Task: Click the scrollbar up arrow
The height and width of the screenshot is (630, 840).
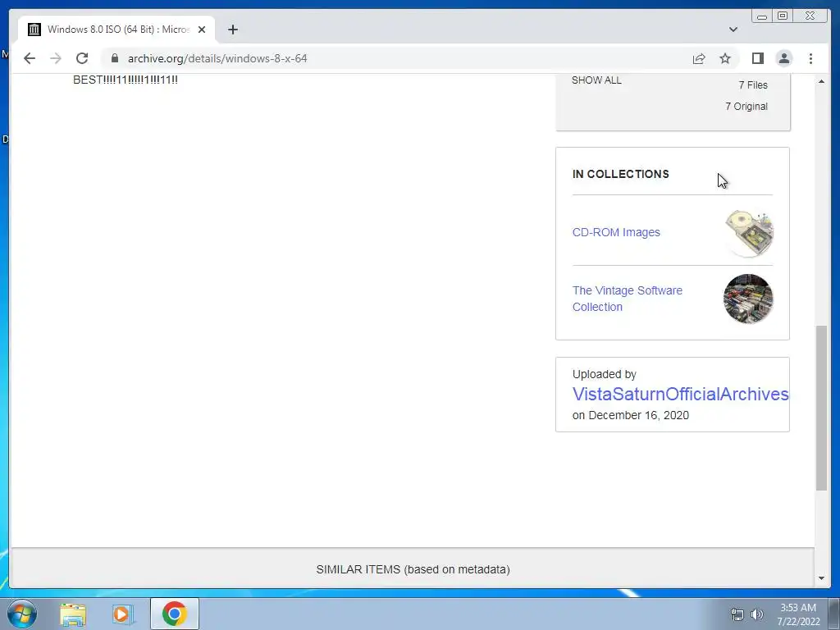Action: 821,81
